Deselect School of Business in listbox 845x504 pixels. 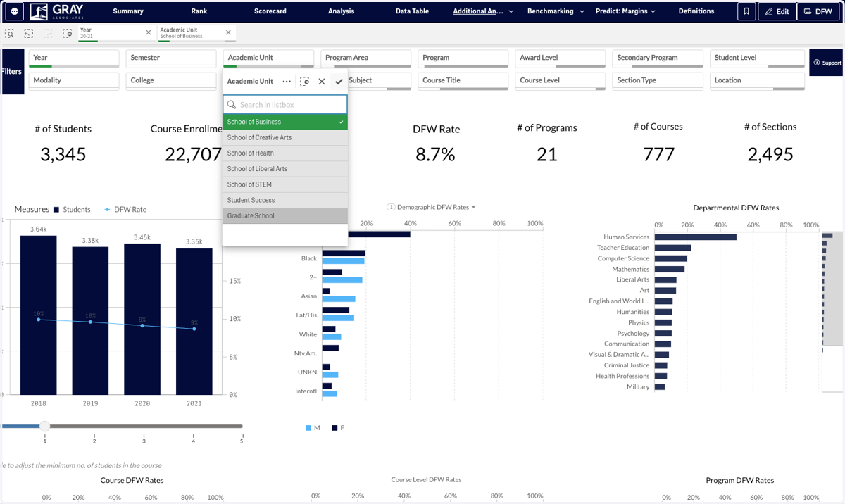tap(285, 122)
